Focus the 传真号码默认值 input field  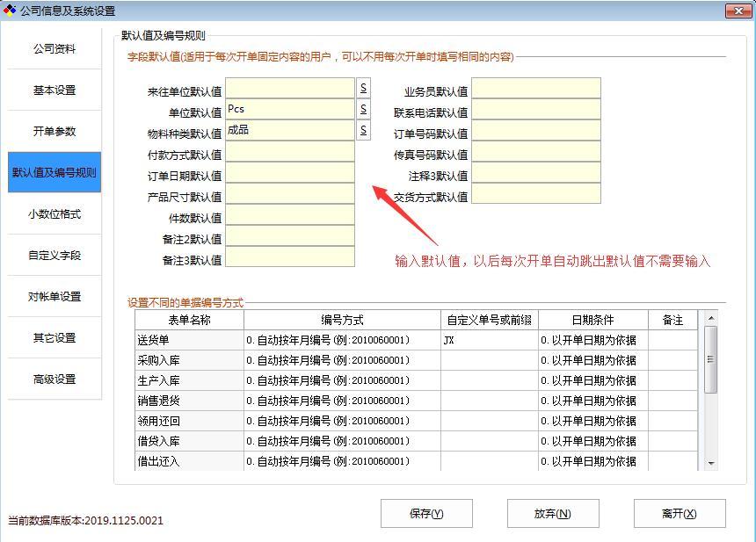[536, 151]
